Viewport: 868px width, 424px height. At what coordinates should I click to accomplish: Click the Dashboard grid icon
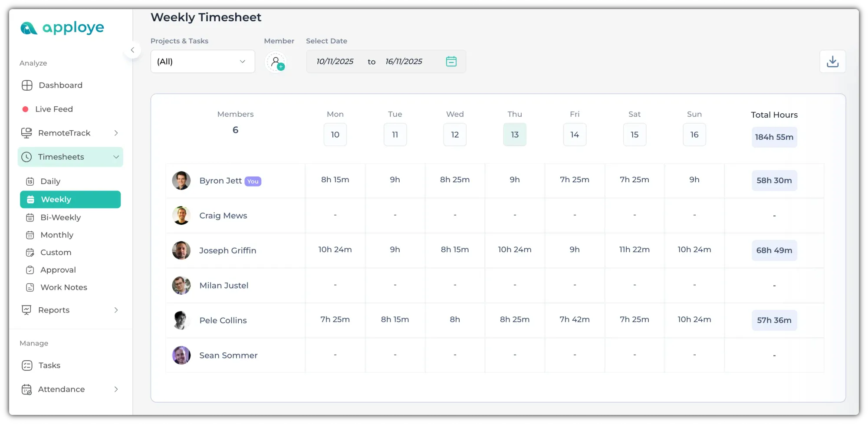pyautogui.click(x=27, y=85)
